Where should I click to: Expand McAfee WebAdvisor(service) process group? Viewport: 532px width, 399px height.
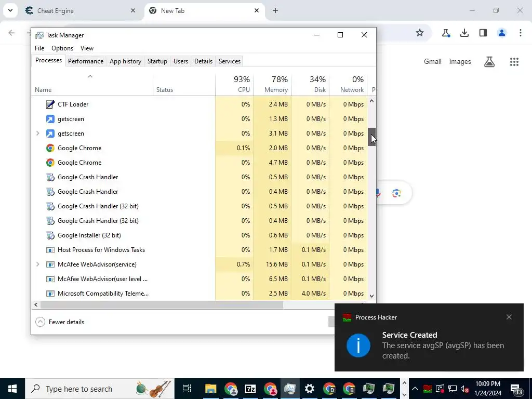tap(37, 264)
